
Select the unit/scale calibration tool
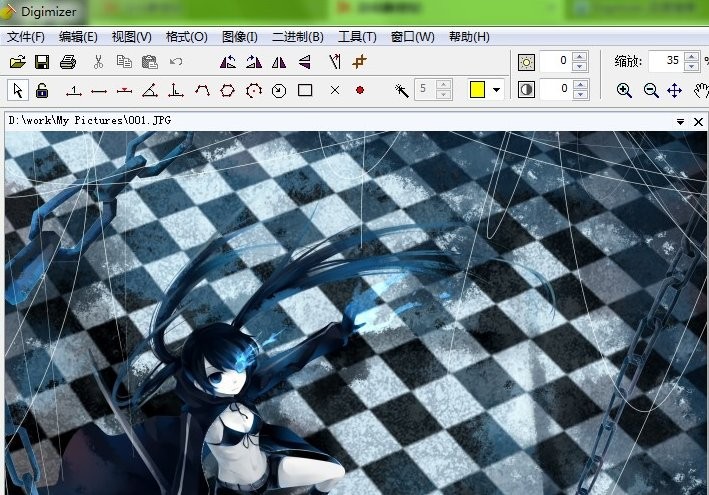coord(74,91)
